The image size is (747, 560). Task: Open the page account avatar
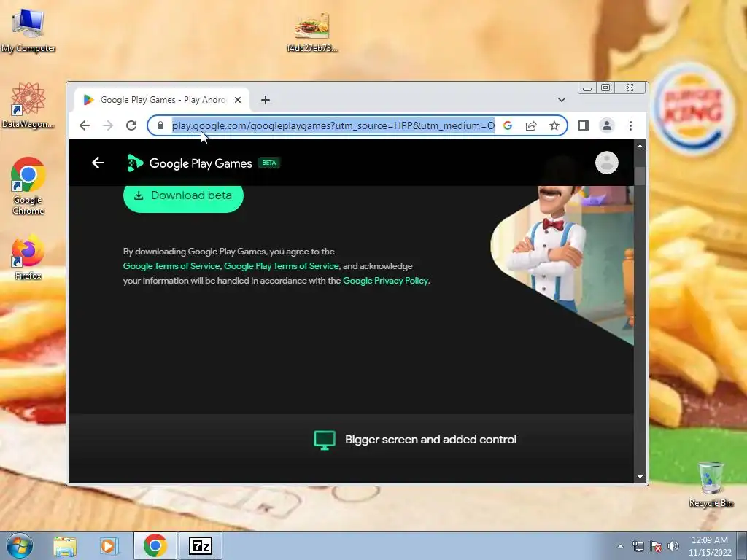(x=606, y=163)
